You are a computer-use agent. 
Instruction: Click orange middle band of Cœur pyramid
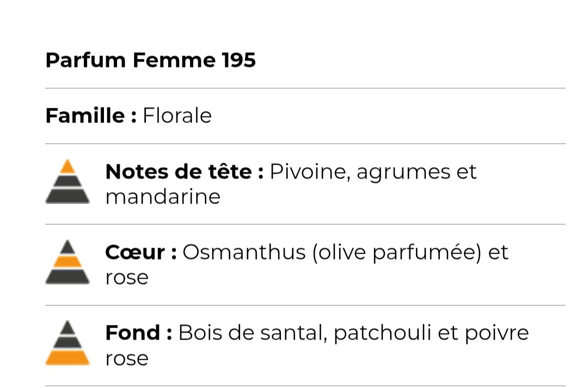click(x=68, y=262)
